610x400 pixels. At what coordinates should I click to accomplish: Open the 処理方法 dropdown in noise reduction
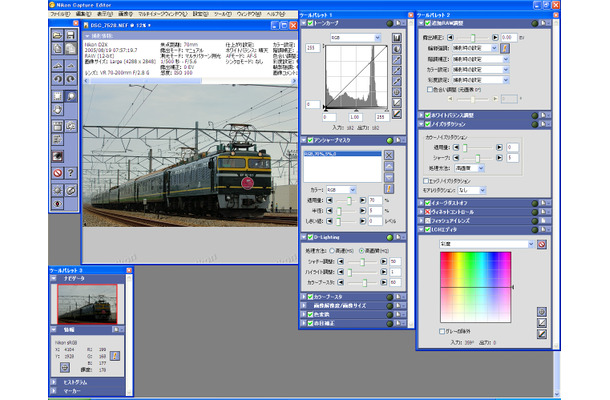coord(470,168)
